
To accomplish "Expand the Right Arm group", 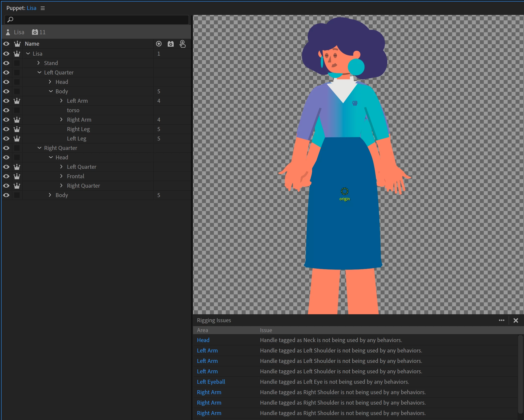I will (x=61, y=120).
